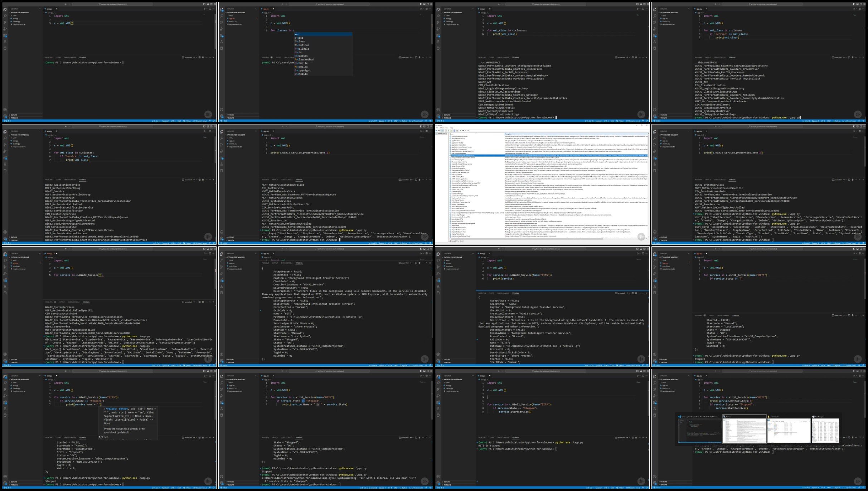Switch to Standard tab in Services window
868x491 pixels.
tap(460, 241)
